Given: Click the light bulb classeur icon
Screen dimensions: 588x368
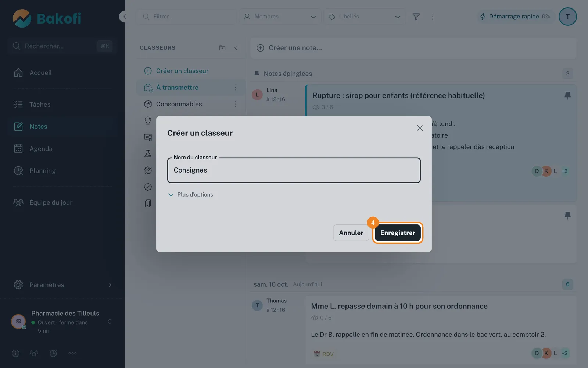Looking at the screenshot, I should point(148,121).
